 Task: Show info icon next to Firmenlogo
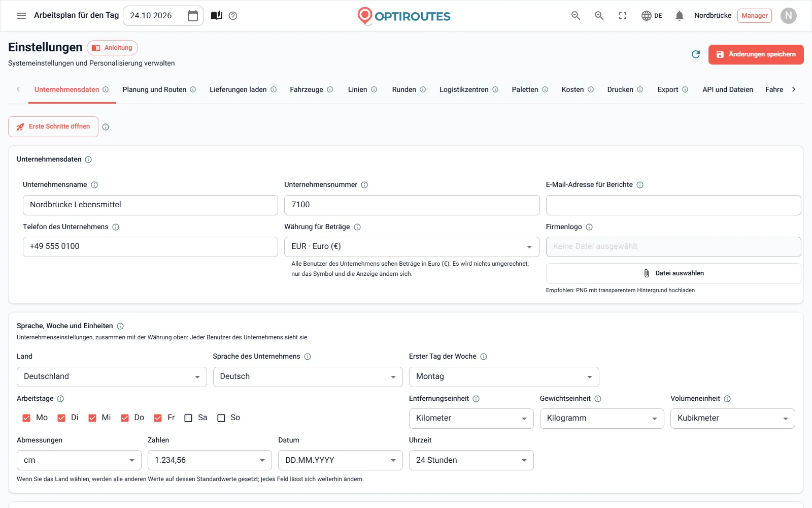[589, 227]
